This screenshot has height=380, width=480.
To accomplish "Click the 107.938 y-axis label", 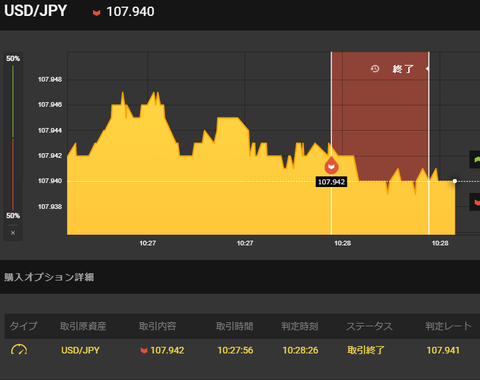I will pyautogui.click(x=50, y=207).
